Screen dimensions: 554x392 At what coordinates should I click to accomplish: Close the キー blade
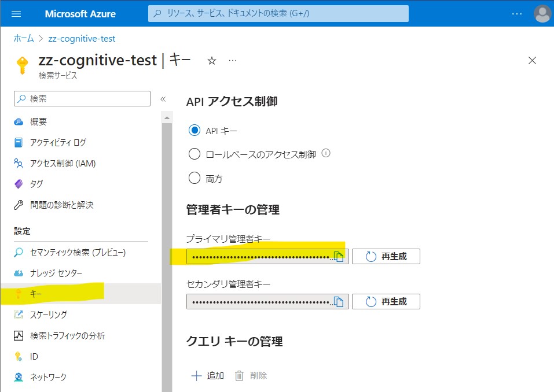pyautogui.click(x=532, y=60)
